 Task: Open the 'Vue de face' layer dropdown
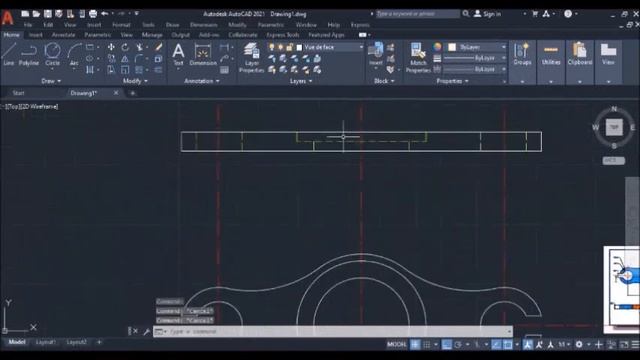pyautogui.click(x=330, y=47)
